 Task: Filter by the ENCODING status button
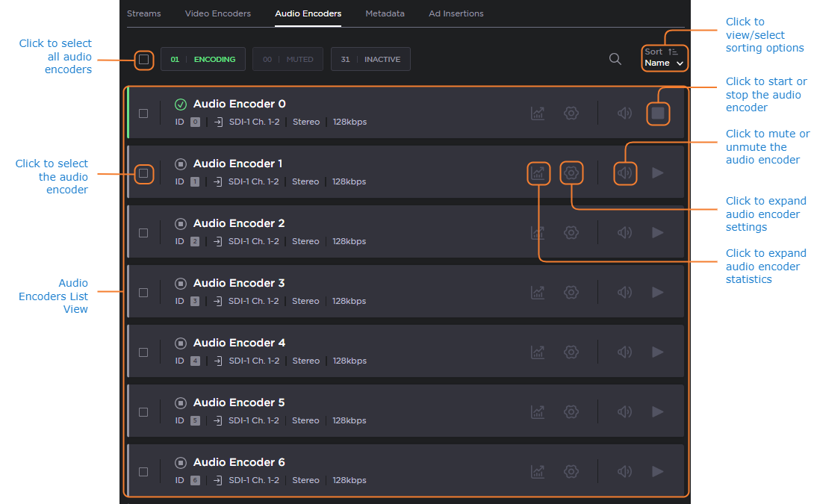pos(203,59)
